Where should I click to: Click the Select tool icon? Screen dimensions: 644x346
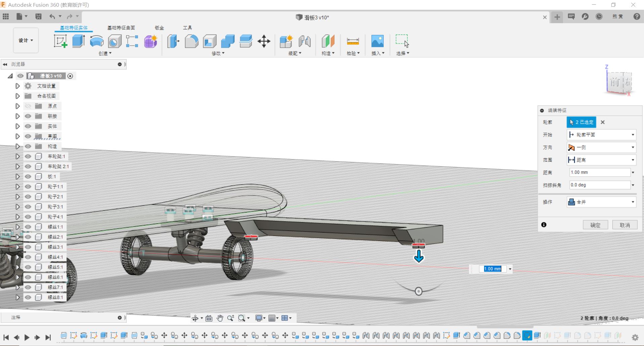(402, 41)
